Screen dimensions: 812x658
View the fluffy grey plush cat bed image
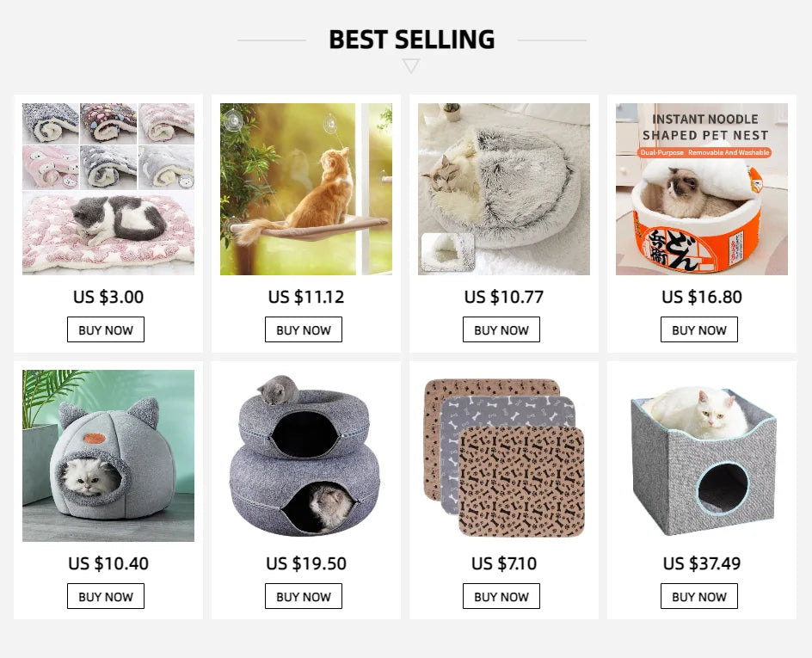(x=504, y=189)
